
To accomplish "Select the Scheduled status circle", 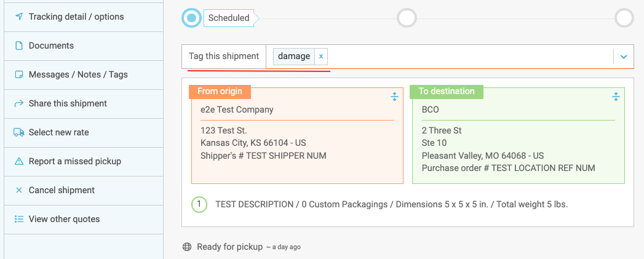I will (192, 18).
